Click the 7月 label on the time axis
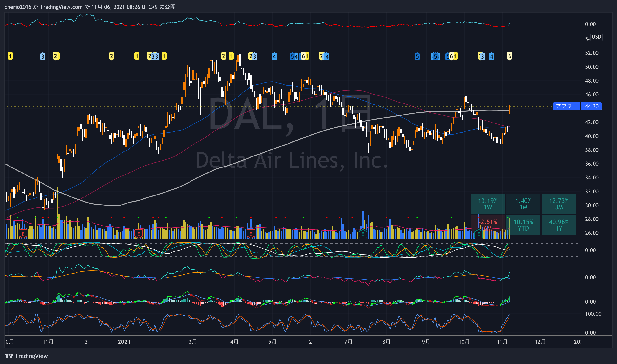The width and height of the screenshot is (617, 364). pos(348,342)
